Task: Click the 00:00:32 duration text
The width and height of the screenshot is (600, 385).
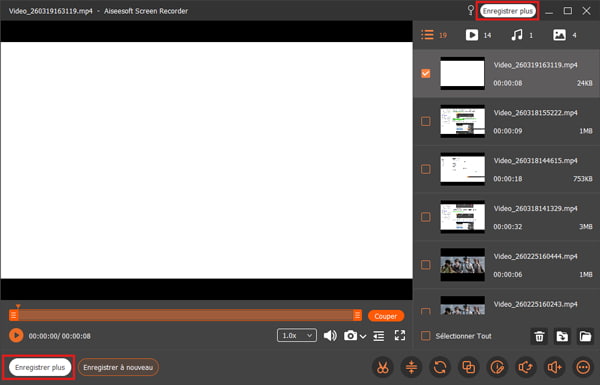Action: click(x=508, y=227)
